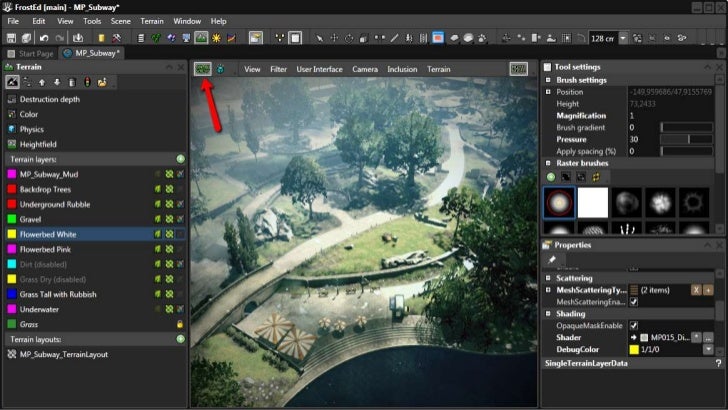Click the pin icon in Properties panel
This screenshot has height=410, width=728.
pyautogui.click(x=552, y=260)
